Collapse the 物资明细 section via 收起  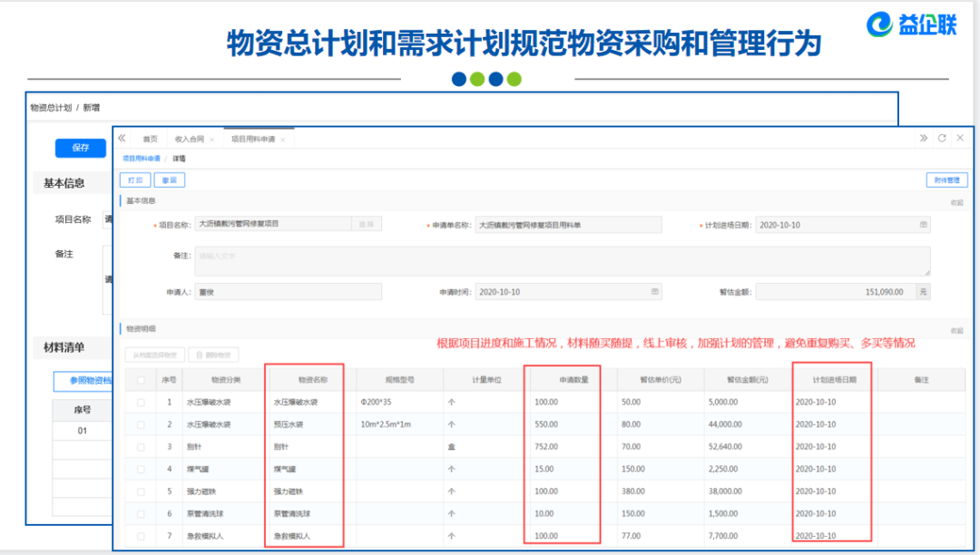(x=956, y=330)
